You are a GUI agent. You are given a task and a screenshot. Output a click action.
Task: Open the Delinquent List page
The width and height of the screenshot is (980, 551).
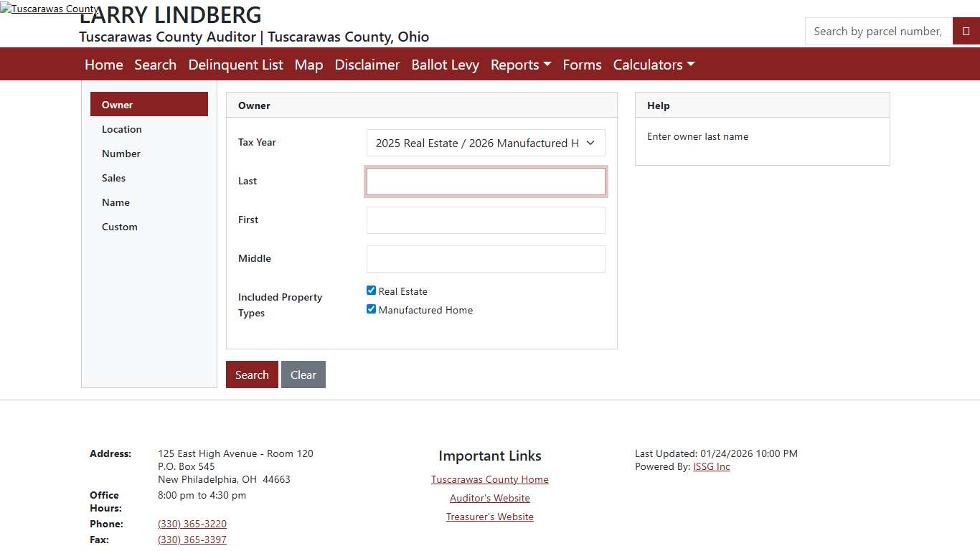(235, 65)
